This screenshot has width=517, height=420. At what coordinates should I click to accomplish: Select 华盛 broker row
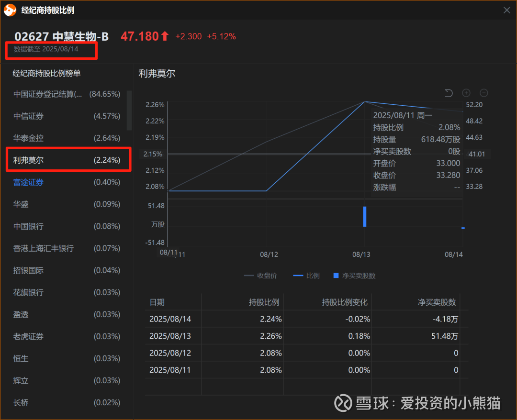67,204
